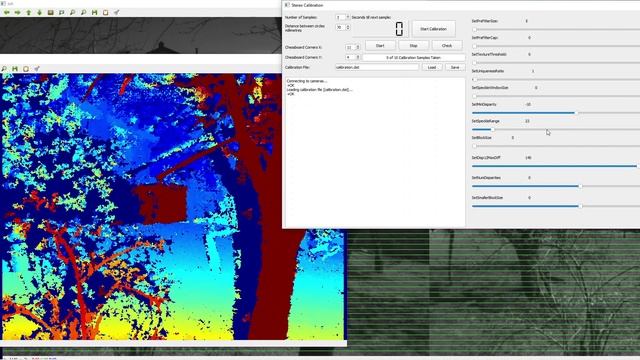Pan down using the down arrow icon

click(x=40, y=13)
